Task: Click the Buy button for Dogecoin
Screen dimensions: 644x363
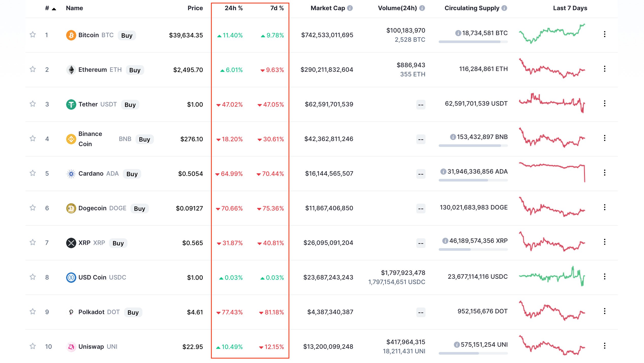Action: (139, 208)
